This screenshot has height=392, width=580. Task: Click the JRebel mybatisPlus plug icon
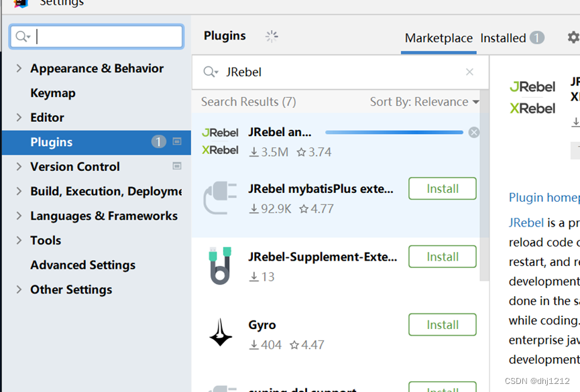[x=220, y=198]
